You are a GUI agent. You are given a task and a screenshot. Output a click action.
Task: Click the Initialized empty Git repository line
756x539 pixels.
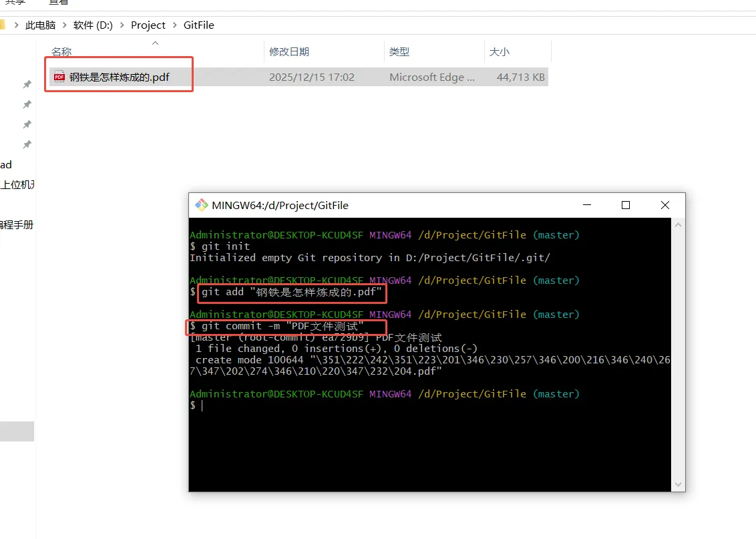pyautogui.click(x=370, y=258)
